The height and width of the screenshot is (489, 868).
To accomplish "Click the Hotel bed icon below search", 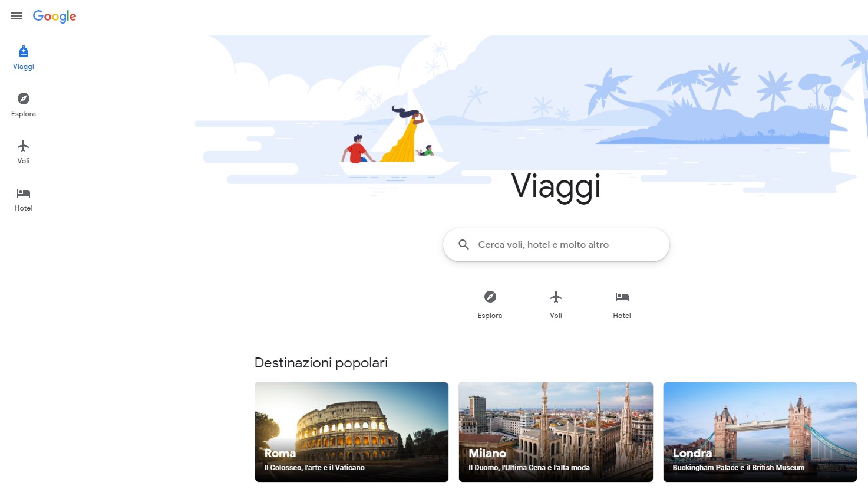I will (x=622, y=297).
